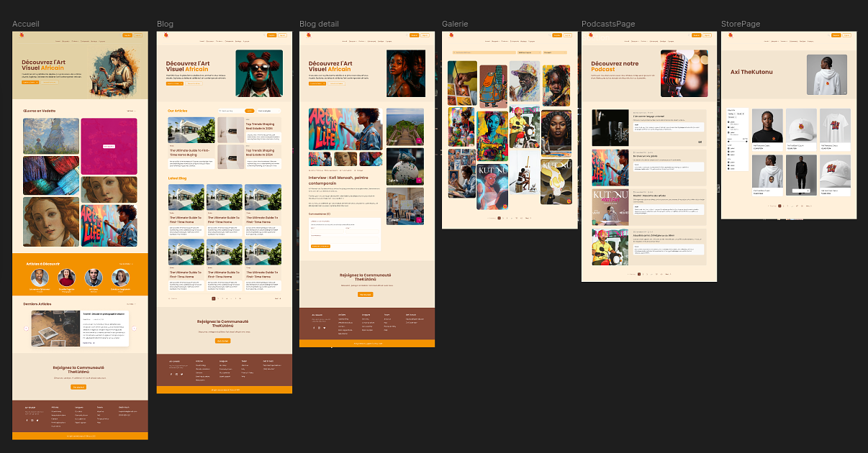Click the Travel card image in Blog detail
Image resolution: width=868 pixels, height=453 pixels.
(405, 127)
